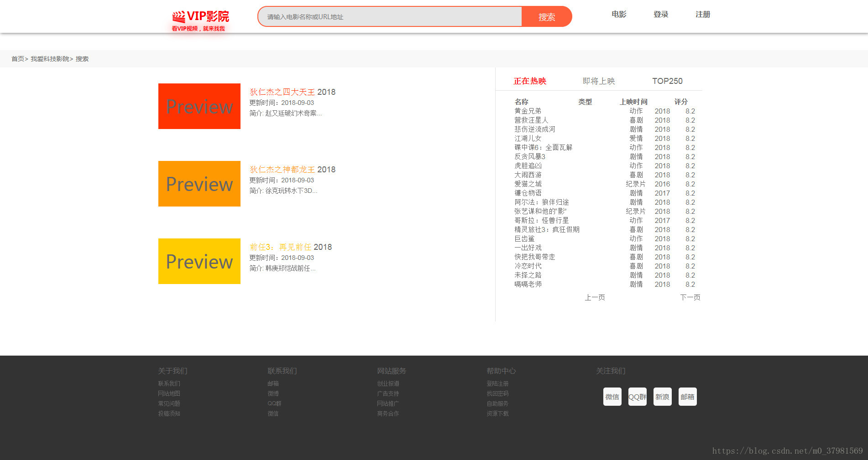Select 一出好戏 in the hot list
Image resolution: width=868 pixels, height=460 pixels.
[528, 248]
